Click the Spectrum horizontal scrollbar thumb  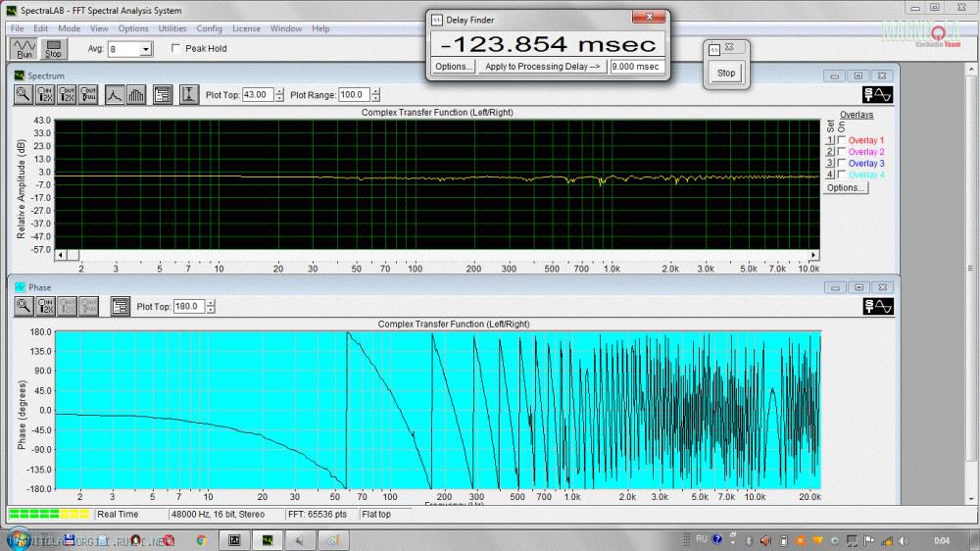(x=73, y=255)
